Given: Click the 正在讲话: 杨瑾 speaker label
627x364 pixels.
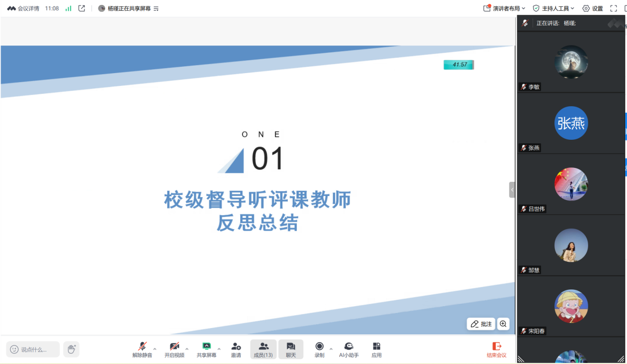Looking at the screenshot, I should click(x=556, y=23).
